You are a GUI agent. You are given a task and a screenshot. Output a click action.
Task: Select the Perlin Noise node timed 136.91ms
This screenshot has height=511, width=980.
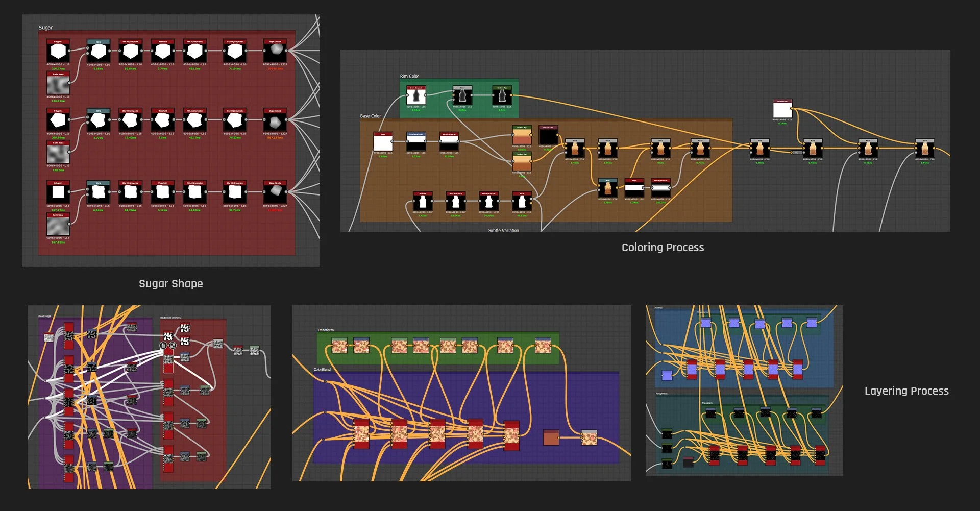[58, 84]
